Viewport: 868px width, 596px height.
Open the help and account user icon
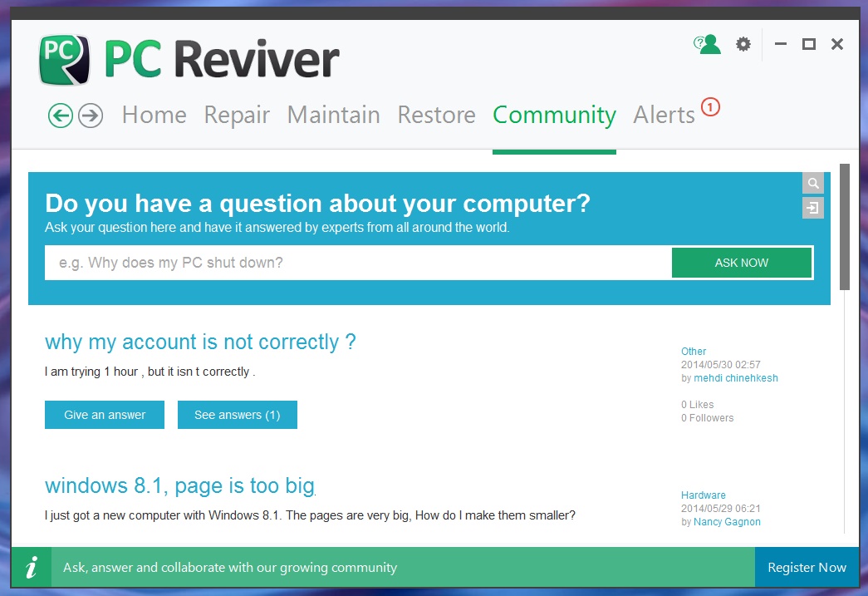pyautogui.click(x=707, y=44)
